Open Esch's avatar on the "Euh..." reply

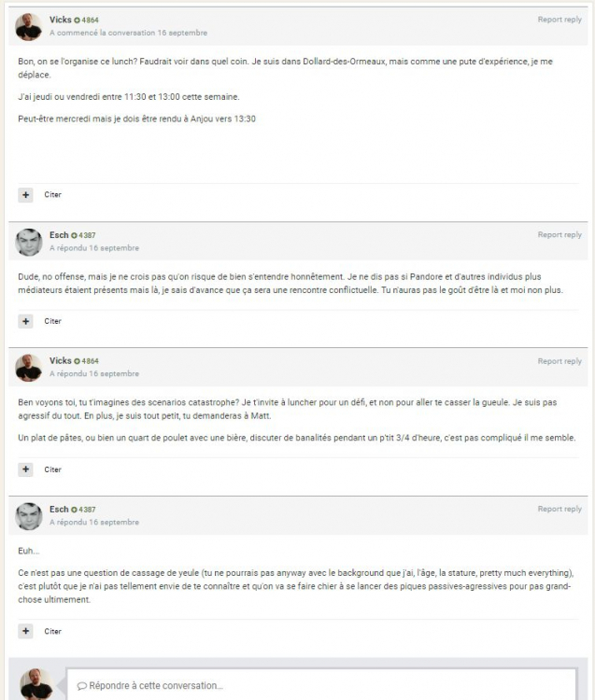(x=29, y=516)
